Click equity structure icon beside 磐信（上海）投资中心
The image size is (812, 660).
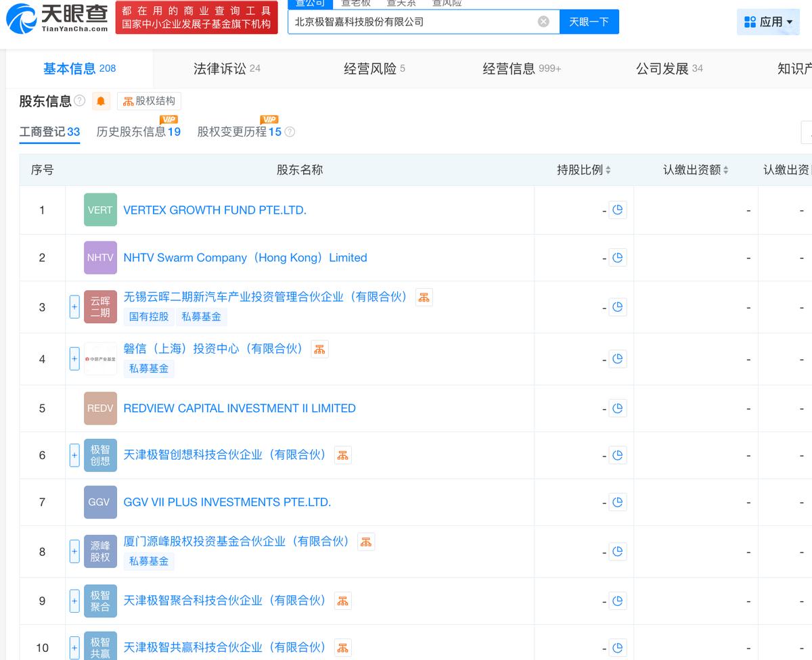[319, 350]
